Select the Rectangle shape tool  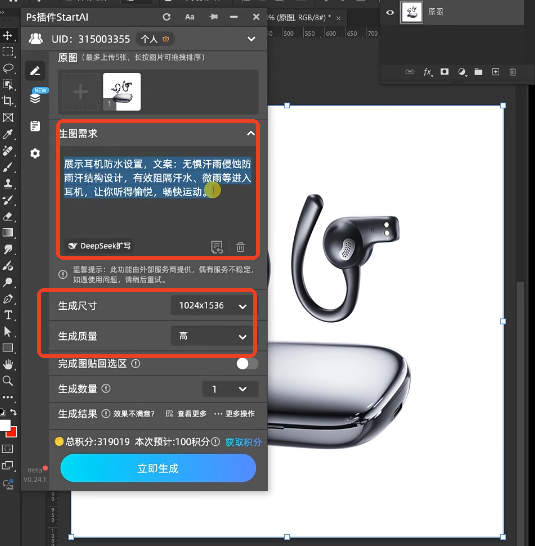8,348
